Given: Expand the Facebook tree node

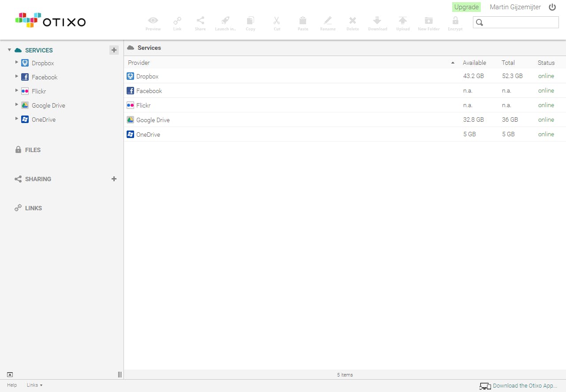Looking at the screenshot, I should 17,76.
